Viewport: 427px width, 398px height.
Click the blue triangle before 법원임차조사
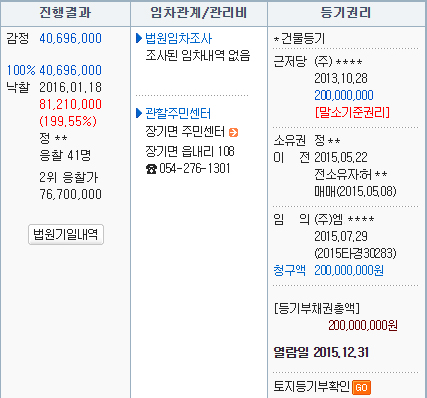tap(139, 38)
